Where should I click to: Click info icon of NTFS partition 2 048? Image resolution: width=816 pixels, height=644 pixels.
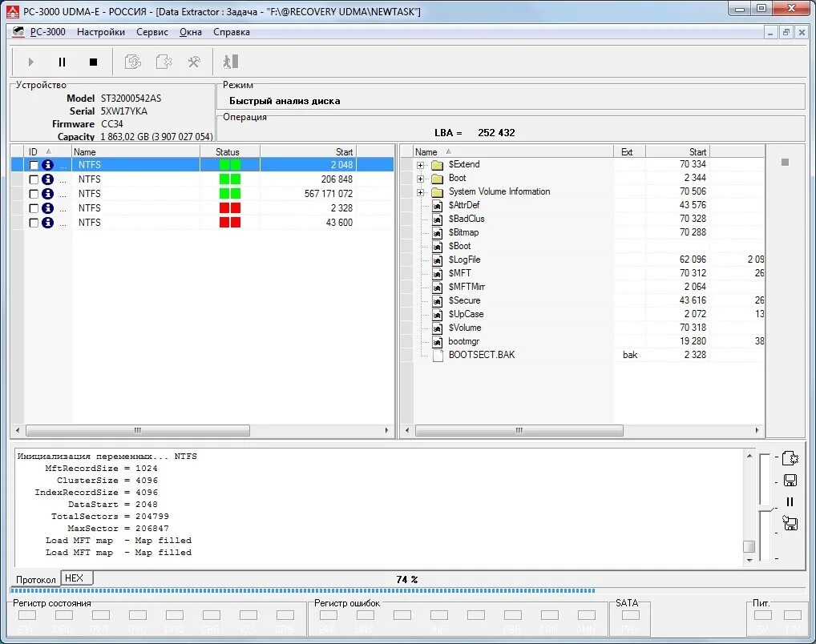47,165
